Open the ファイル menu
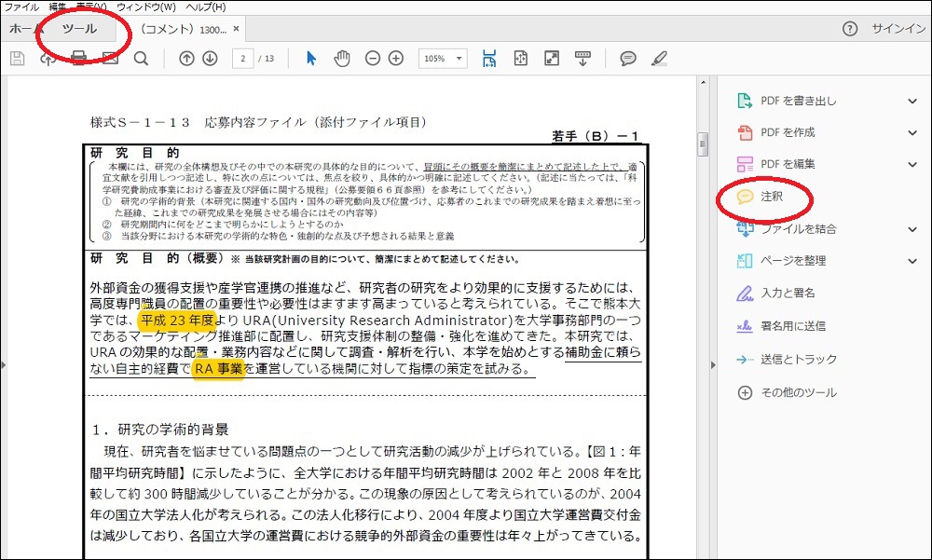The height and width of the screenshot is (560, 932). coord(22,7)
